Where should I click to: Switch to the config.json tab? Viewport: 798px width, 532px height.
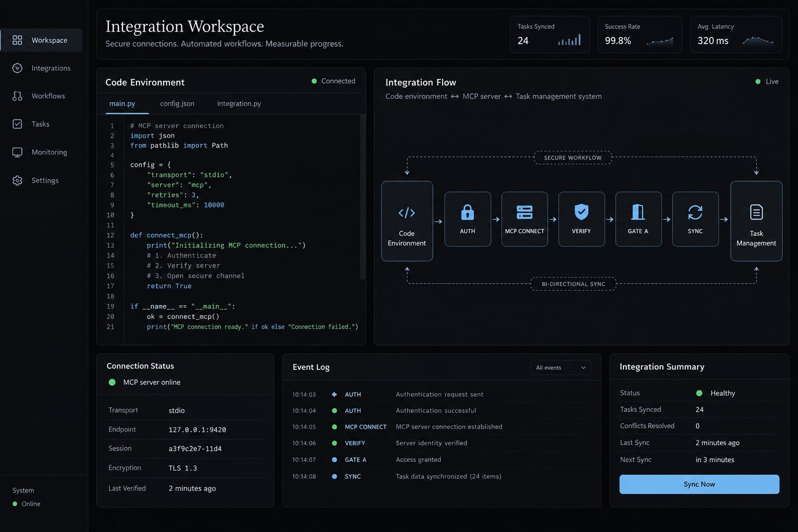coord(177,103)
